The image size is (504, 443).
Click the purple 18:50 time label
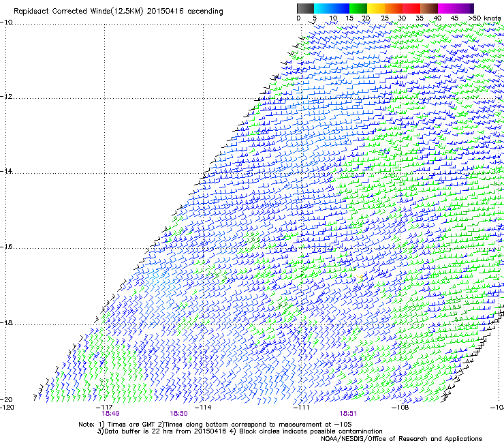pyautogui.click(x=178, y=414)
